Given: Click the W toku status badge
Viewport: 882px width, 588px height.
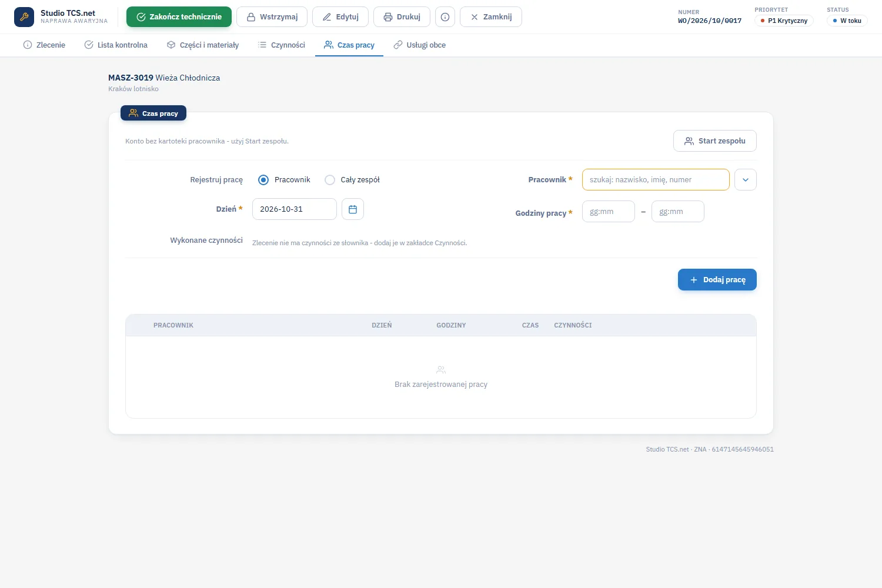Looking at the screenshot, I should 847,21.
